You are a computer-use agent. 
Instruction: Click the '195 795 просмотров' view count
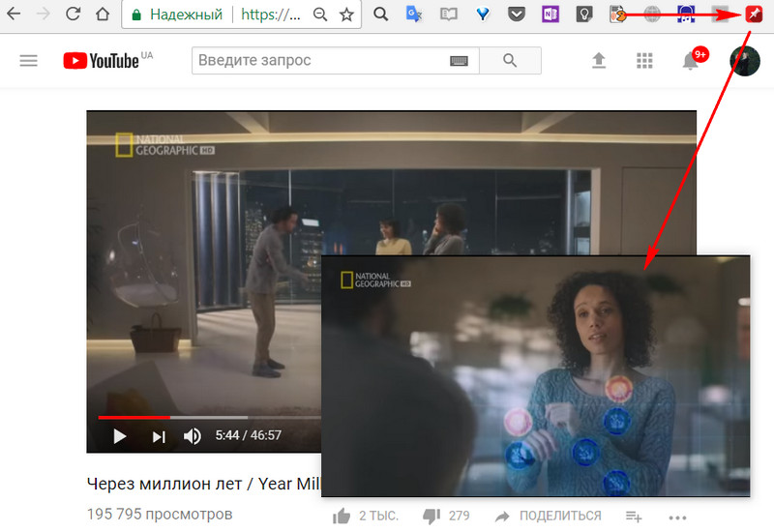[160, 514]
